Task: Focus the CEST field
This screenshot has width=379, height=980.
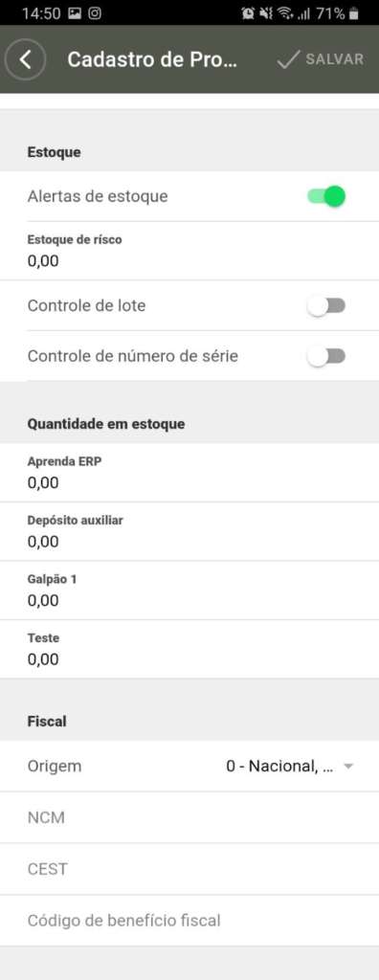Action: click(189, 869)
